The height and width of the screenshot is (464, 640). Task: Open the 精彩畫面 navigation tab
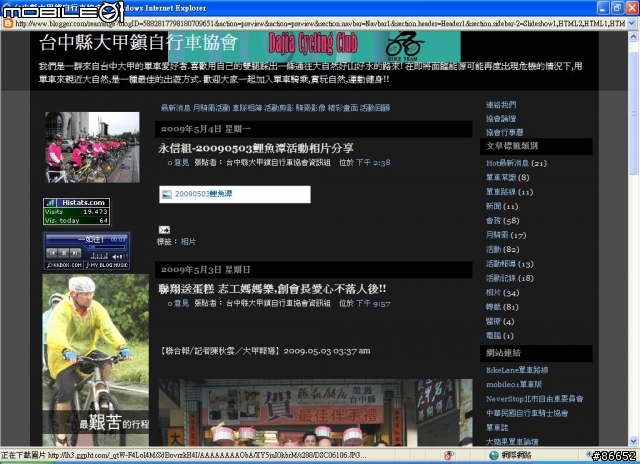pyautogui.click(x=343, y=108)
